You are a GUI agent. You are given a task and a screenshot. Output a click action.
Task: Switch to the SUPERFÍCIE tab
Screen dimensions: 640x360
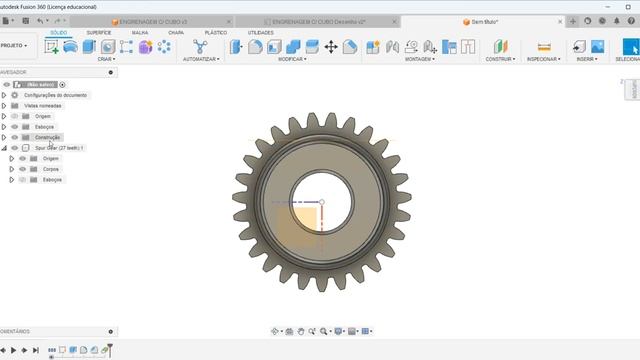[99, 33]
